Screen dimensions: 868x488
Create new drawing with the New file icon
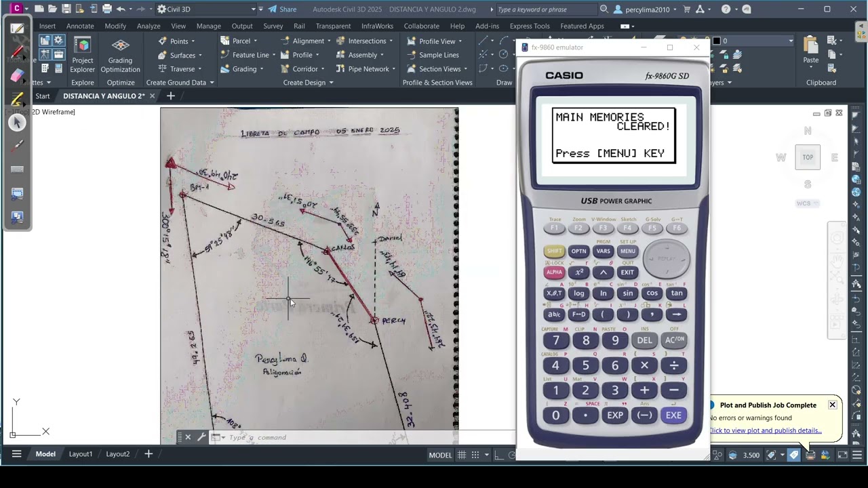point(39,9)
